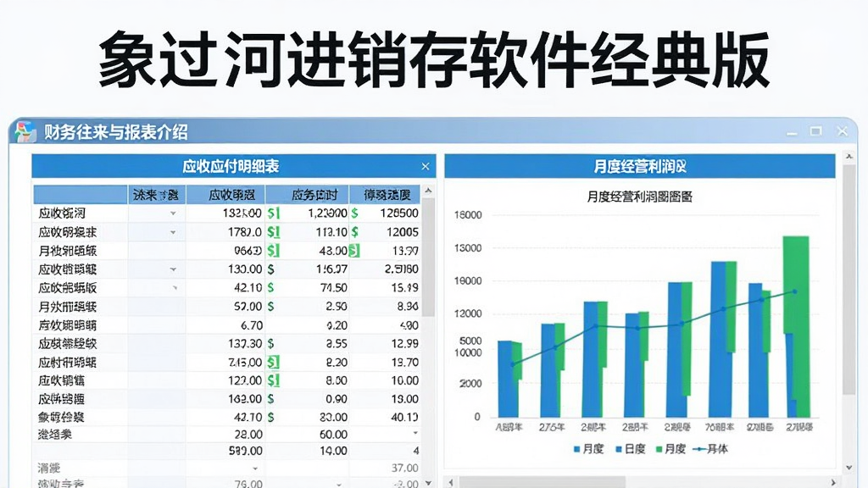Close the 应收应付明细表 panel
The width and height of the screenshot is (868, 488).
click(x=426, y=167)
